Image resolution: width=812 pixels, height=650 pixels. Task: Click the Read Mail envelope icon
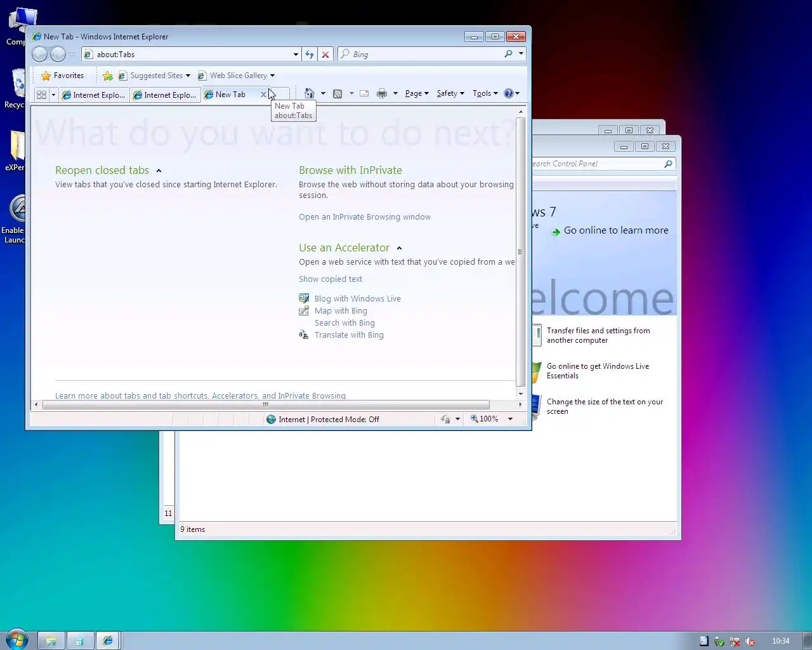point(364,93)
